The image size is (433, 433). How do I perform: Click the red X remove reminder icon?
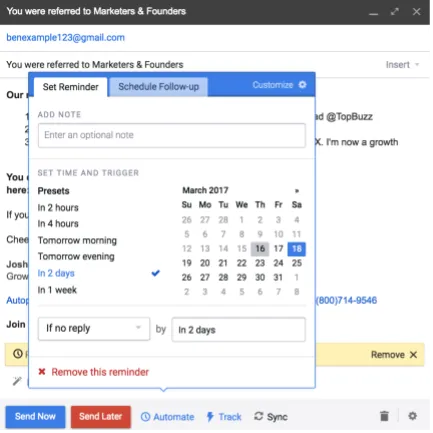42,372
